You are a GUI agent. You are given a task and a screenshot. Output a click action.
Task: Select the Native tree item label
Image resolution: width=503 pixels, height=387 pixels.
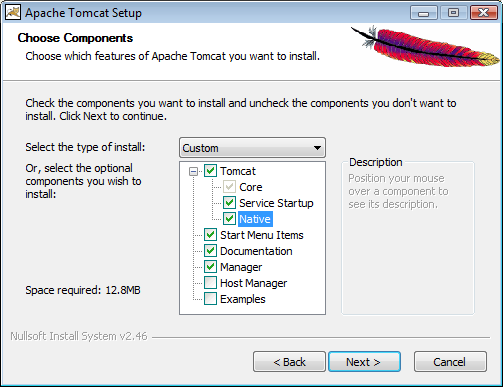click(255, 219)
